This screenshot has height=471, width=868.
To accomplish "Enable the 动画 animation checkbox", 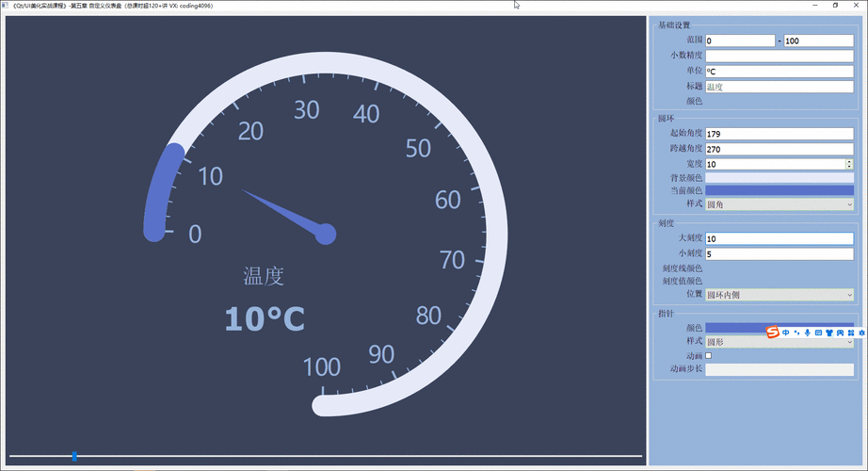I will click(x=709, y=355).
